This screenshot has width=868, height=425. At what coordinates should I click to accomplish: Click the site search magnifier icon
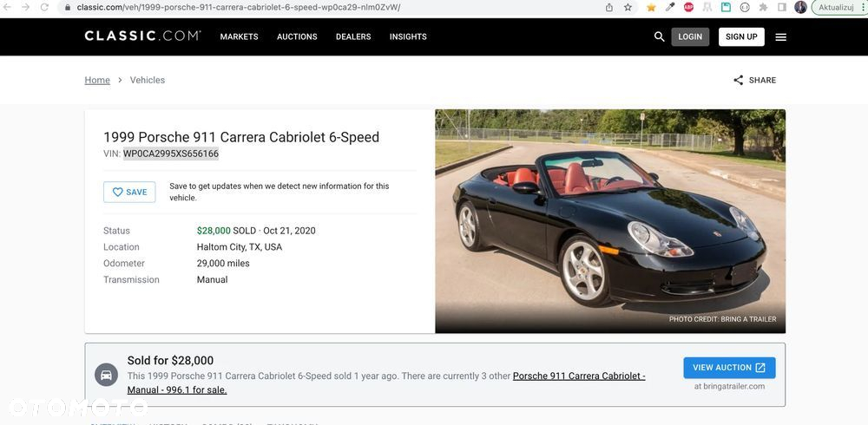(659, 36)
